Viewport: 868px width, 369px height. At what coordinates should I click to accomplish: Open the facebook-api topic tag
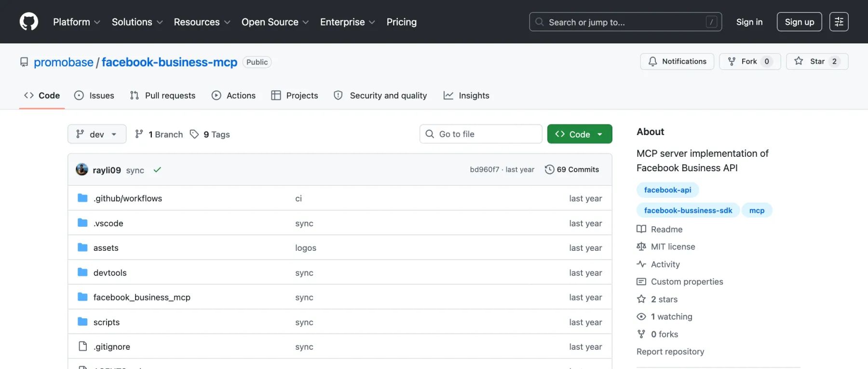668,190
